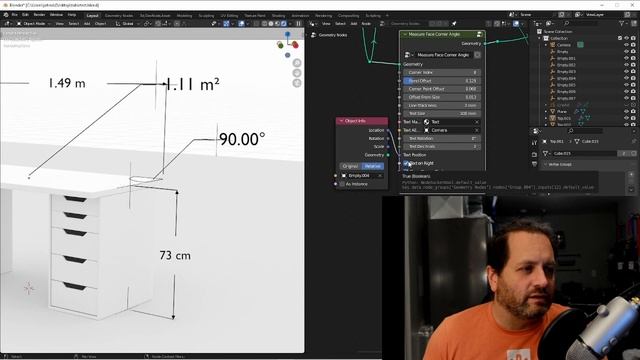Expand Plane item in outliner
640x360 pixels.
pyautogui.click(x=546, y=111)
